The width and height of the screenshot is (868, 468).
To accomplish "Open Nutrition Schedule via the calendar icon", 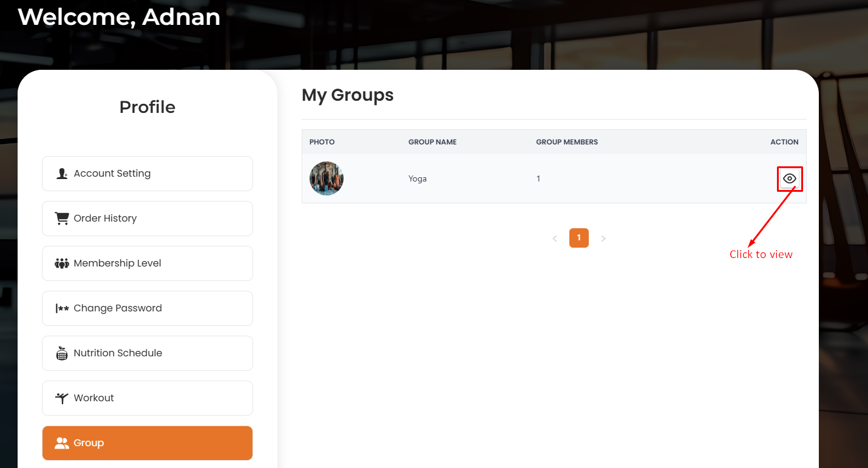I will click(x=61, y=353).
